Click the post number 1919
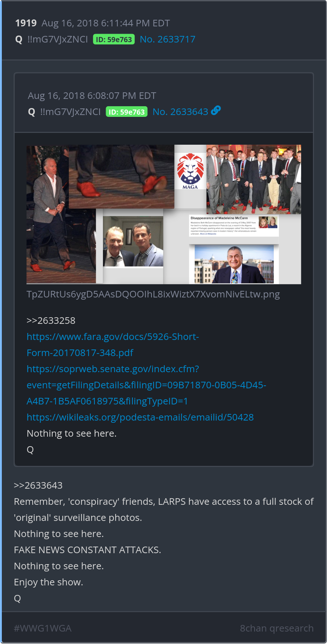 [x=26, y=23]
